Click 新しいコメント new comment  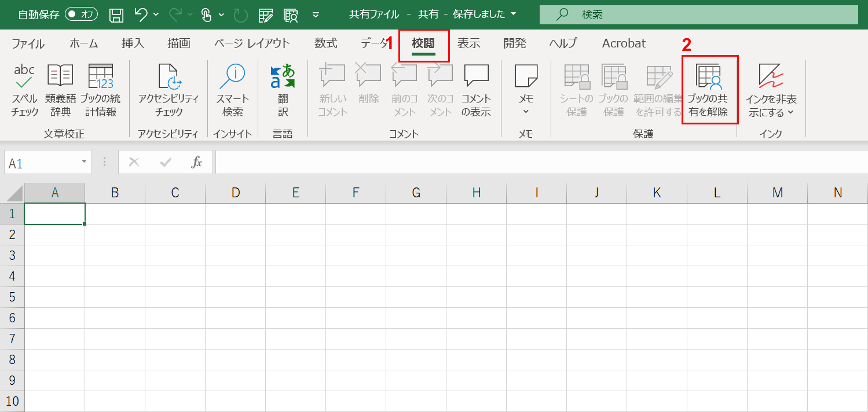332,90
